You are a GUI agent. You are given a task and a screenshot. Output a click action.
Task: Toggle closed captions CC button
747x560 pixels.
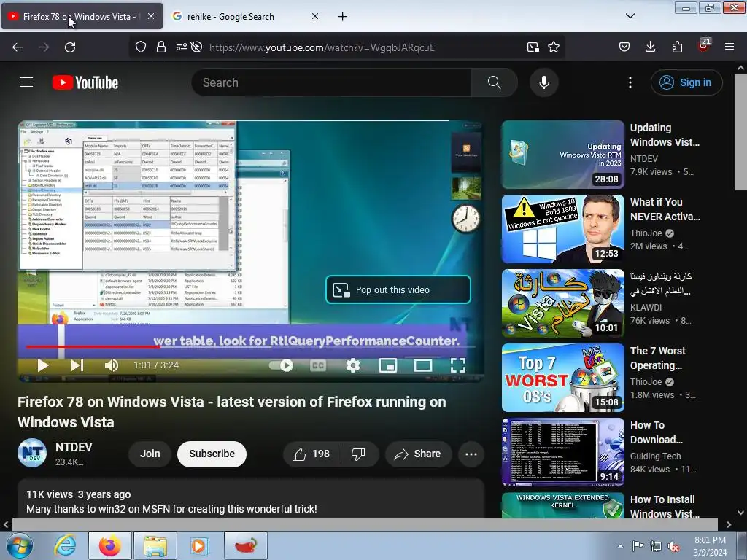(x=318, y=365)
